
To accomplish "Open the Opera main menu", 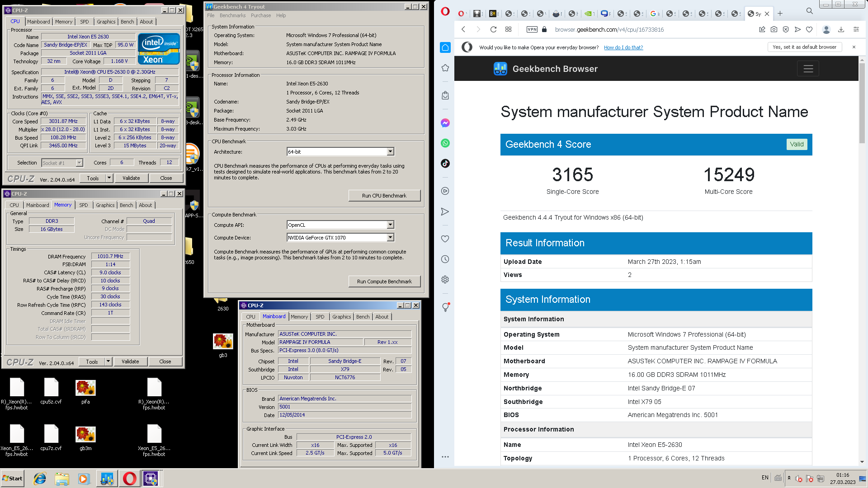I will pos(445,11).
